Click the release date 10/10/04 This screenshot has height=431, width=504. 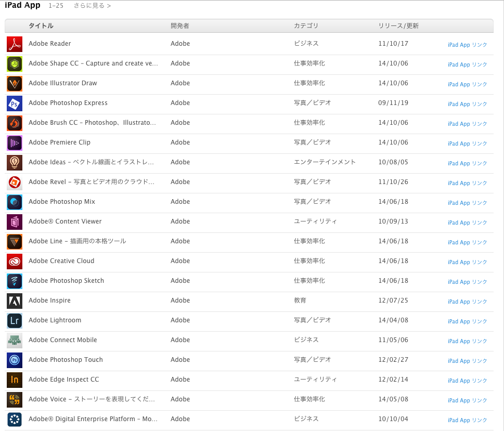[393, 419]
